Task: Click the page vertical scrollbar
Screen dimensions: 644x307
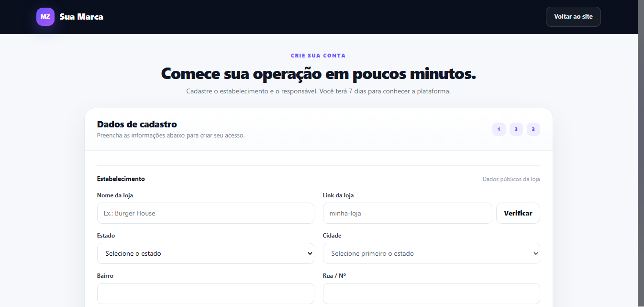Action: pos(641,153)
